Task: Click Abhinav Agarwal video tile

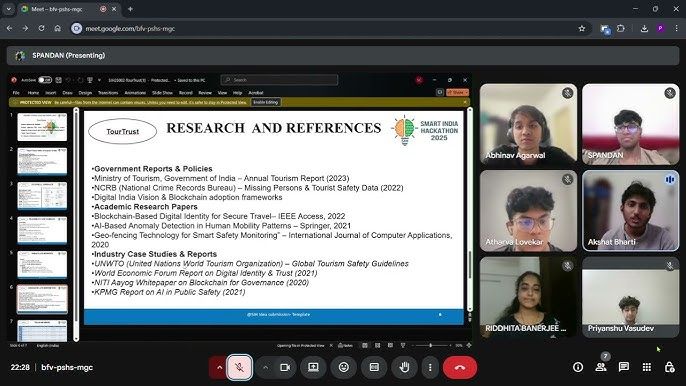Action: click(x=528, y=124)
